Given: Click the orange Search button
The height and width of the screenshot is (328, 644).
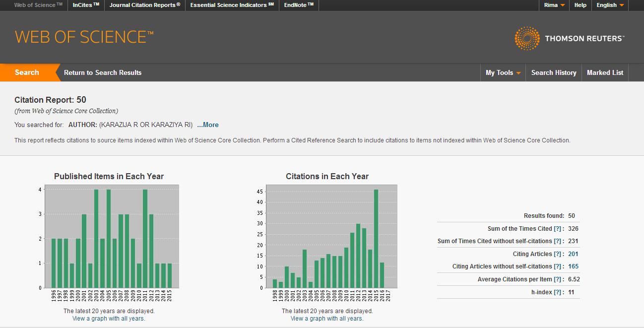Looking at the screenshot, I should pos(27,72).
